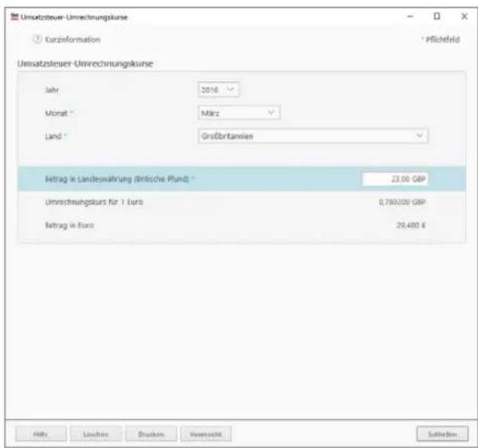Click the Pflichtfeld note
This screenshot has height=448, width=478.
[x=441, y=40]
